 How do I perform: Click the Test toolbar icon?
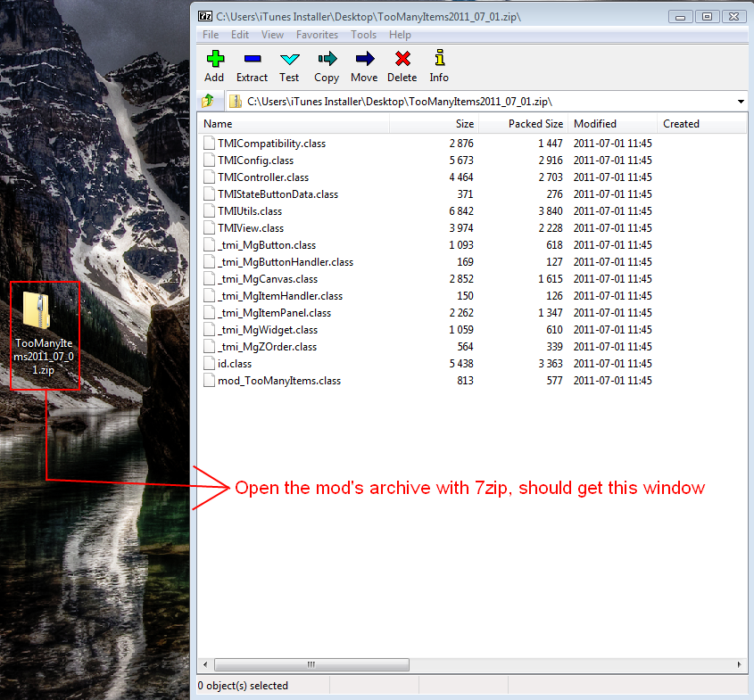click(289, 59)
